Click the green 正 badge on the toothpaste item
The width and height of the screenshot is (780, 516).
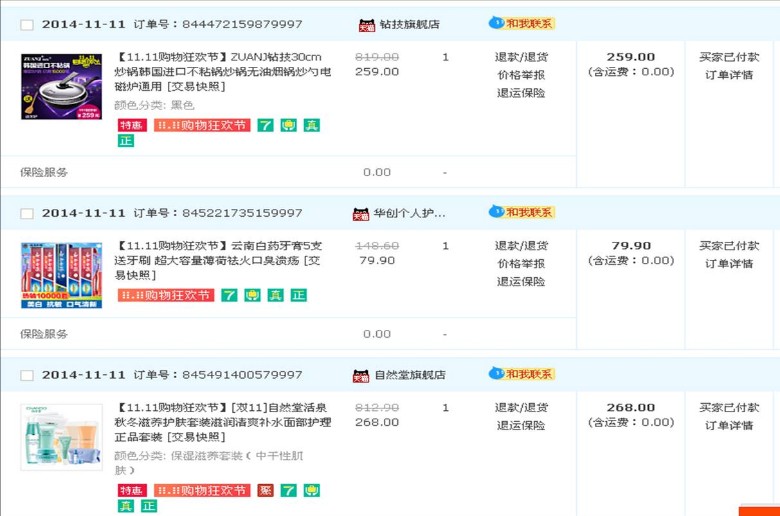tap(298, 295)
